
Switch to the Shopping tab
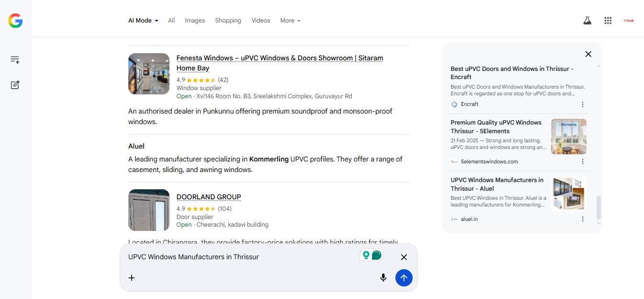pyautogui.click(x=228, y=21)
